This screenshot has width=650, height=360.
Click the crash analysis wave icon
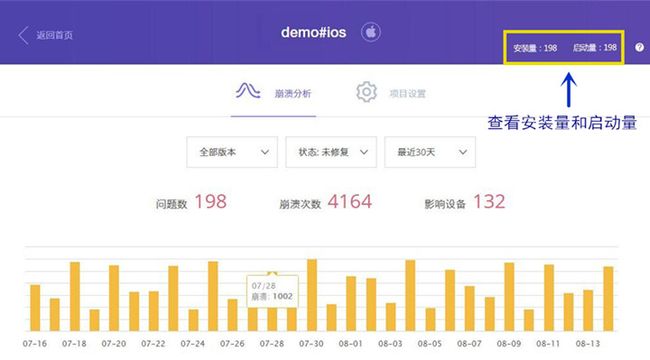pyautogui.click(x=248, y=90)
